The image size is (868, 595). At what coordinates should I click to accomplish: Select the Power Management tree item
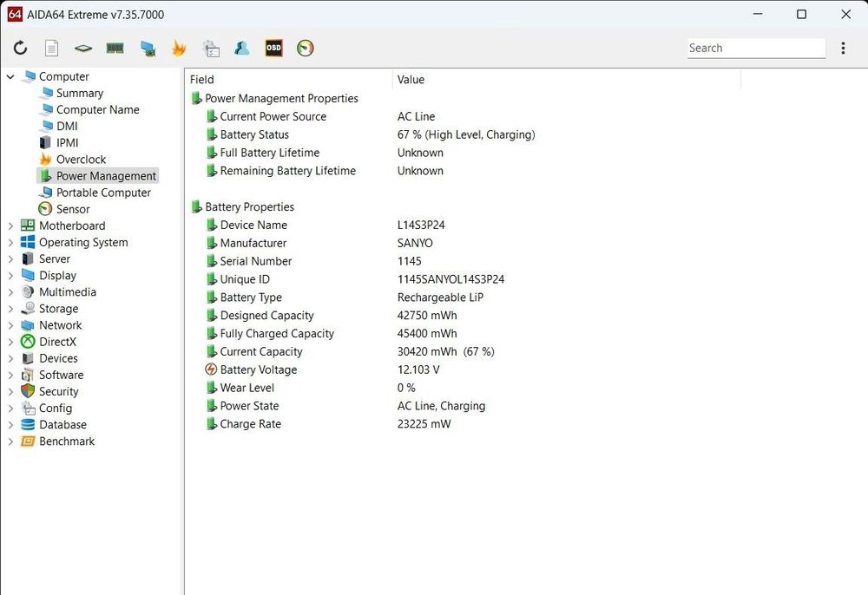(x=98, y=176)
